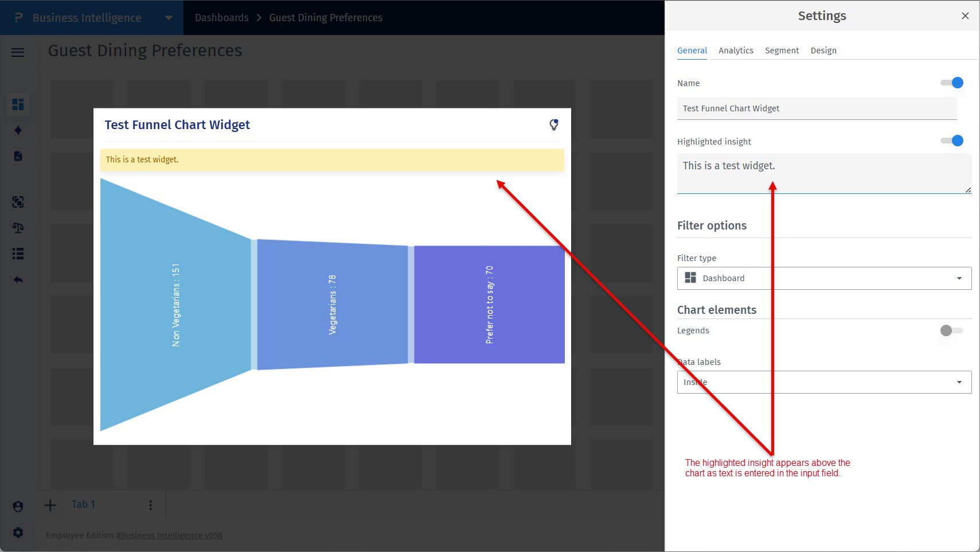The image size is (980, 552).
Task: Click the Test Funnel Chart Widget title
Action: tap(177, 125)
